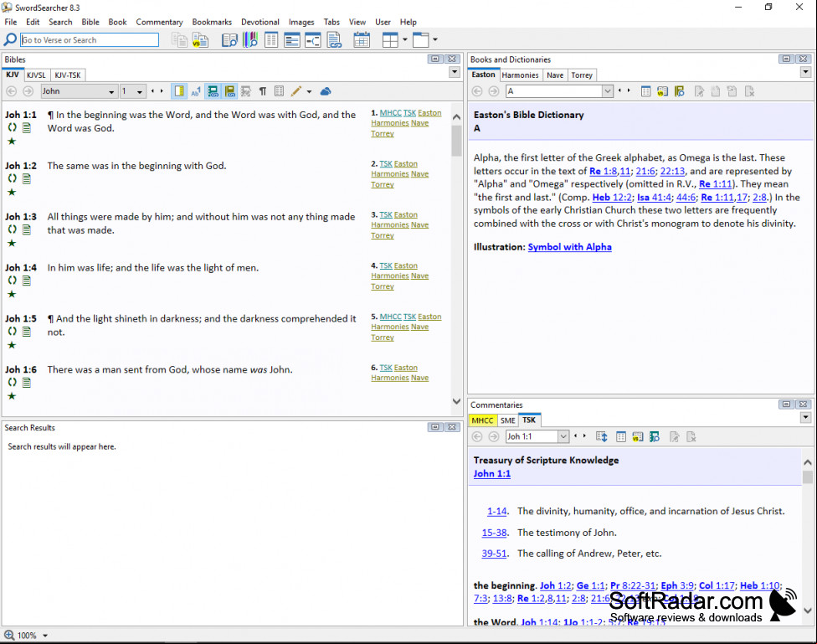Click the table icon in Commentaries toolbar
This screenshot has height=644, width=817.
(621, 437)
